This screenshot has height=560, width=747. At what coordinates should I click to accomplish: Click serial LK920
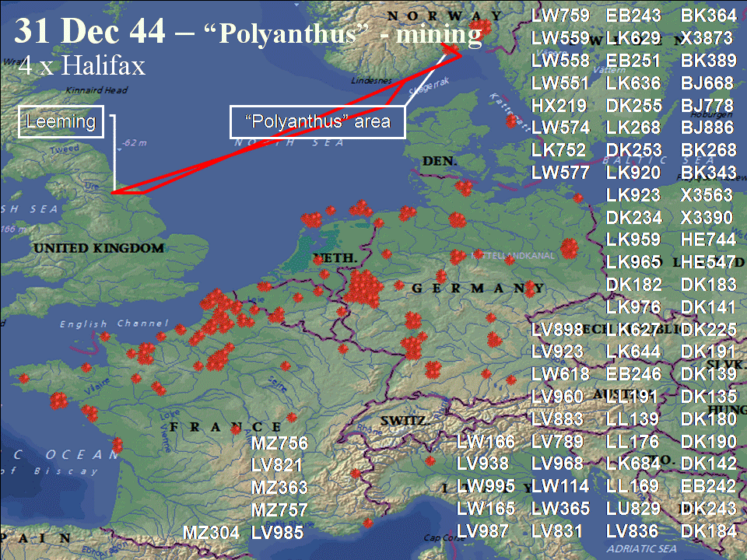[633, 173]
